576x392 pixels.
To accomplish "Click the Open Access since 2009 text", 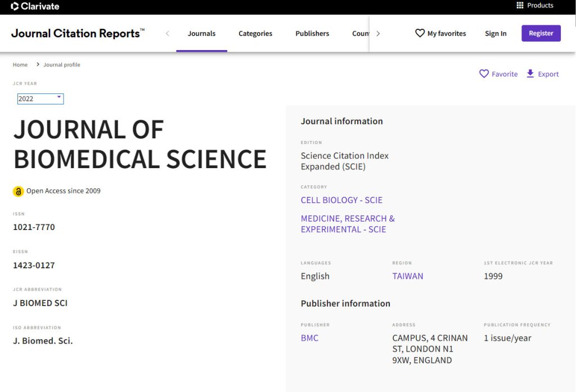I will (x=63, y=191).
